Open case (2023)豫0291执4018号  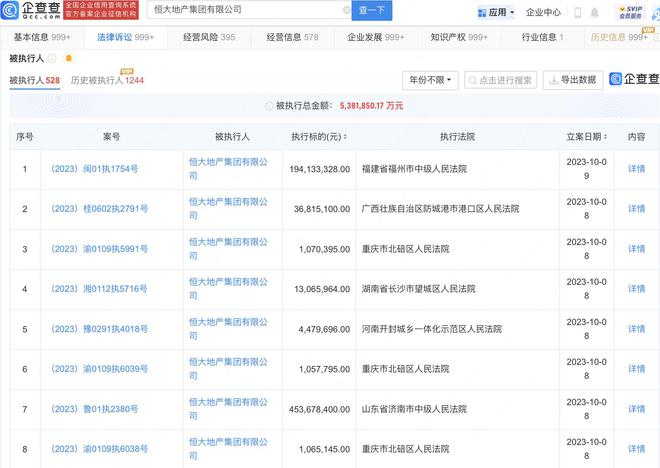(x=99, y=329)
